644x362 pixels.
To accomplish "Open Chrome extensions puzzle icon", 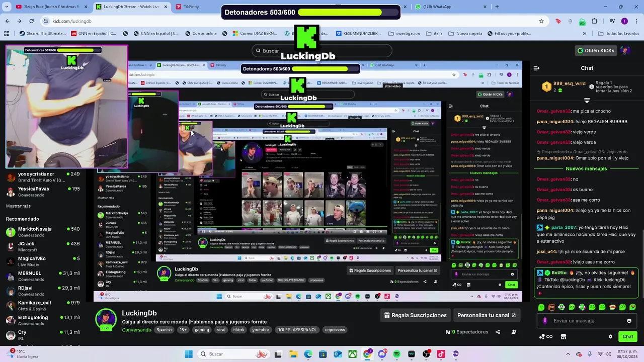I will (x=595, y=21).
